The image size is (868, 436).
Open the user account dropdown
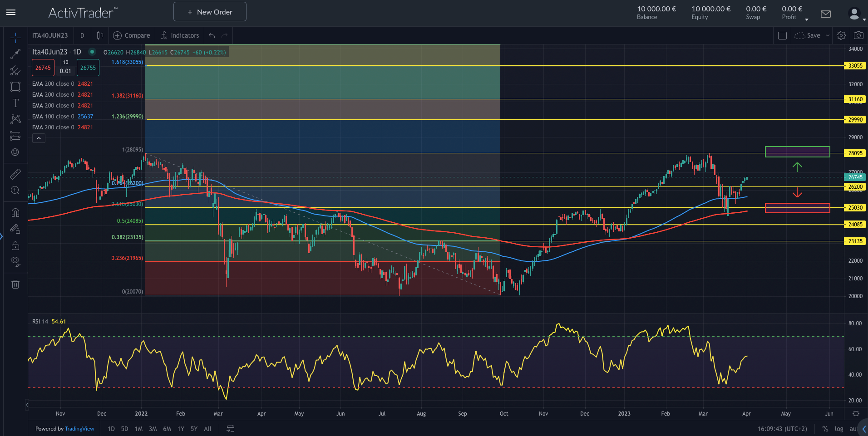855,15
